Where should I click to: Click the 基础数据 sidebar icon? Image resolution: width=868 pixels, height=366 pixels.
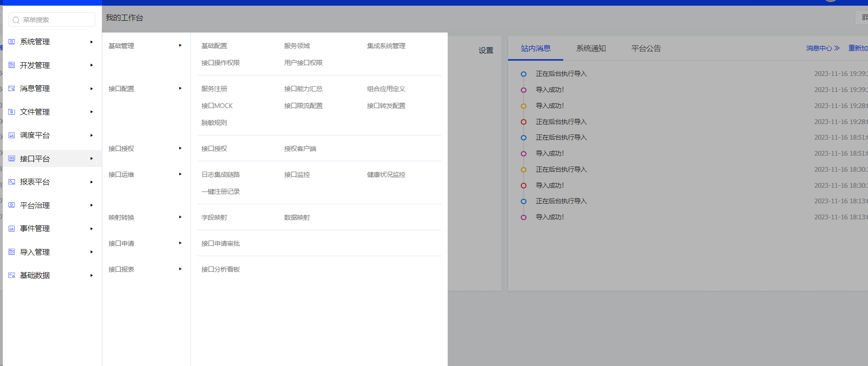[x=12, y=275]
